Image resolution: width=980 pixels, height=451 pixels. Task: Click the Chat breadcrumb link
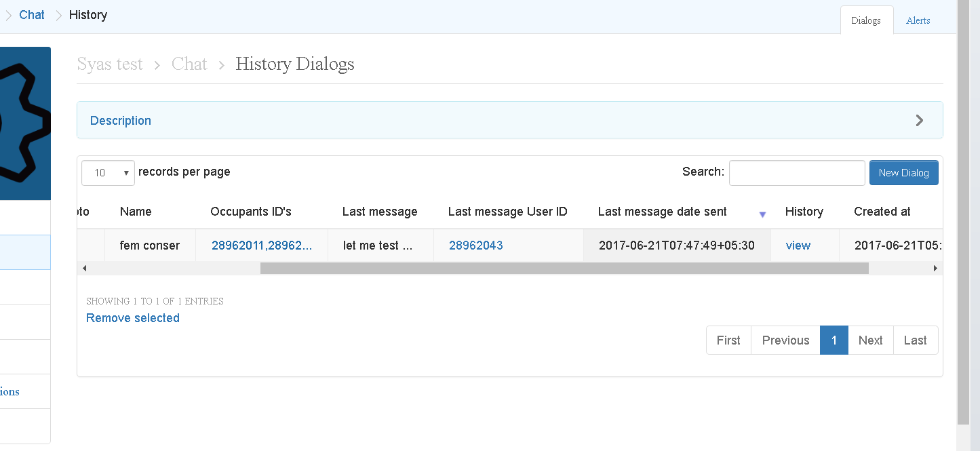pos(31,14)
